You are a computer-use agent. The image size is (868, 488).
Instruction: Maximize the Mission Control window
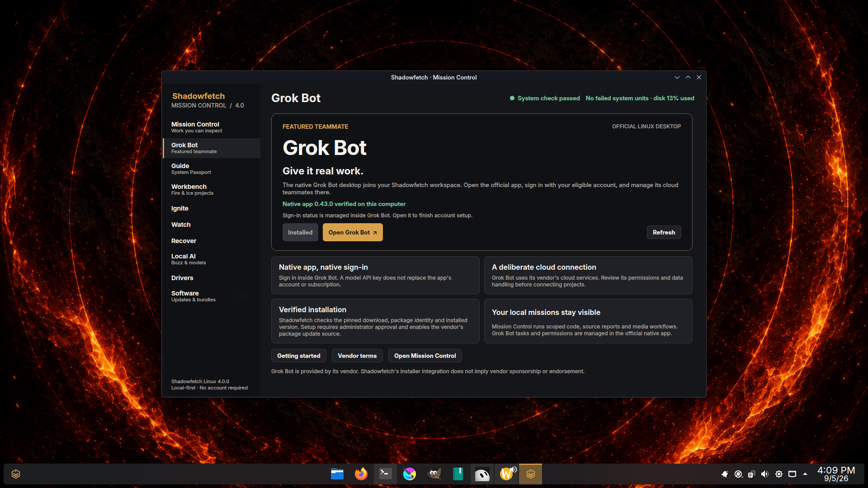point(688,77)
